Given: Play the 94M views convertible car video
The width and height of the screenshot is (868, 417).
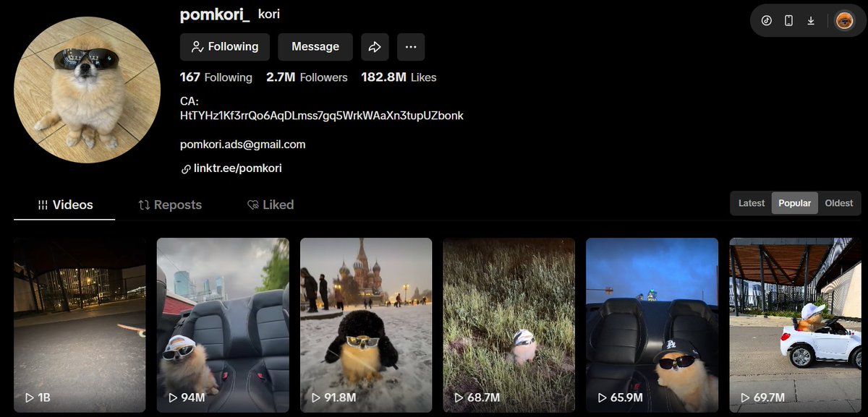Looking at the screenshot, I should click(x=223, y=324).
